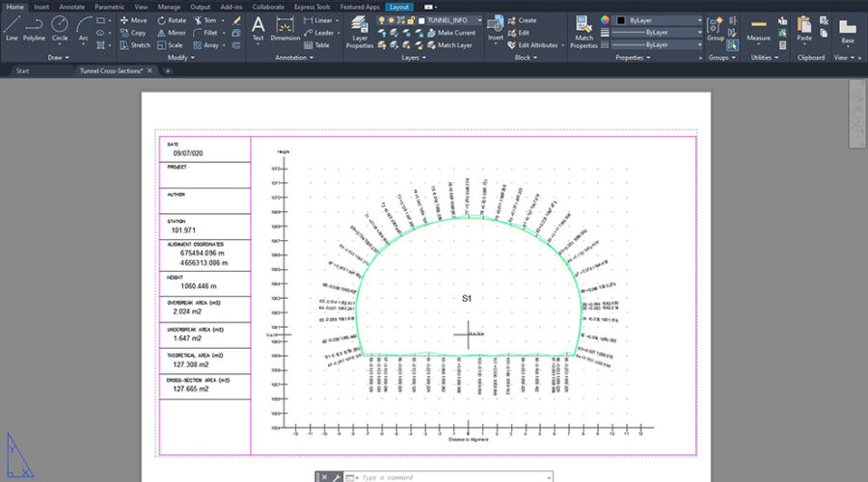
Task: Select the Polyline tool
Action: click(35, 26)
